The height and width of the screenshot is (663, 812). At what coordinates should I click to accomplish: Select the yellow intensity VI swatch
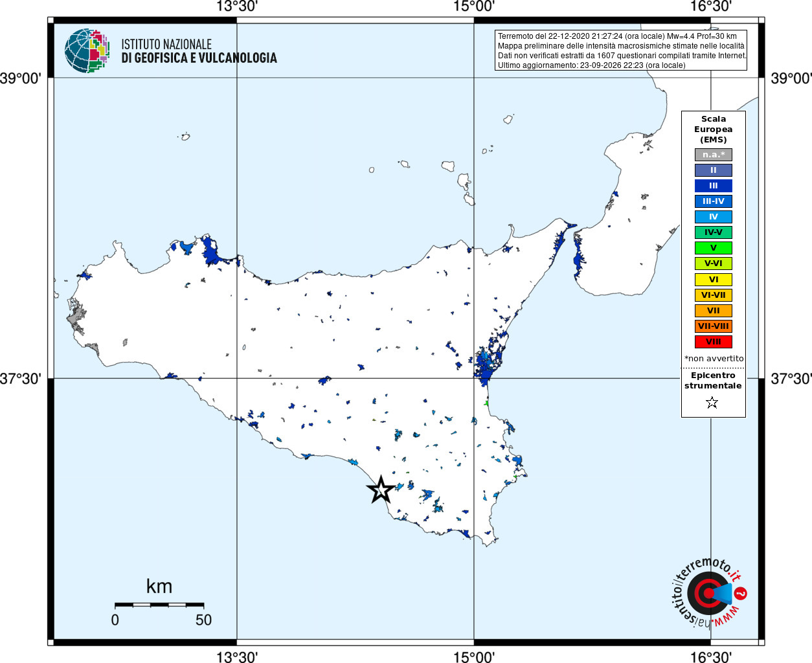pos(714,280)
